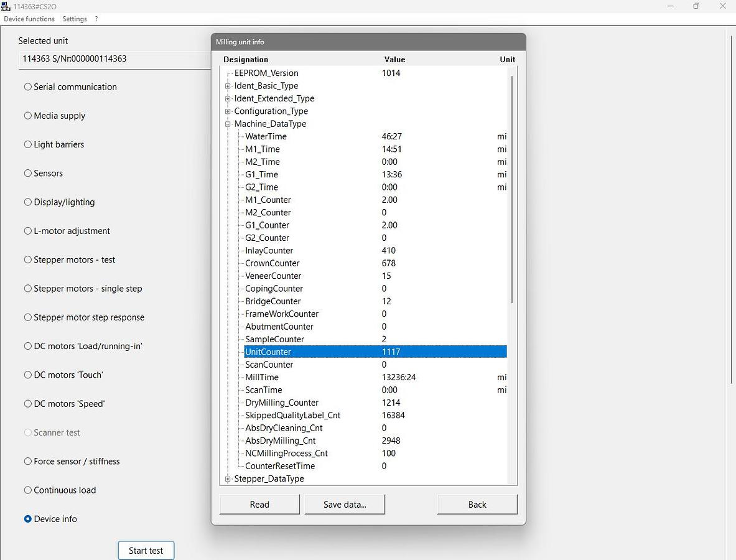Select Display/lighting radio button
The image size is (736, 560).
59,202
